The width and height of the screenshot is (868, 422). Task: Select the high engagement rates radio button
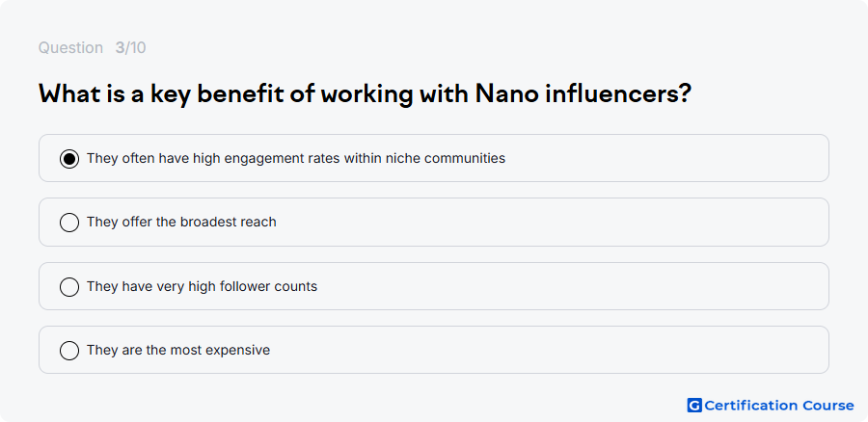pyautogui.click(x=69, y=159)
